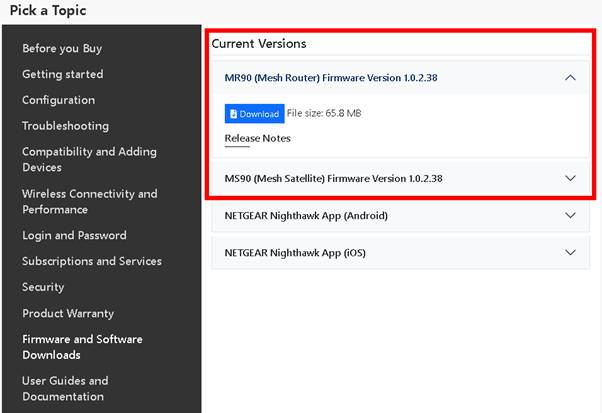This screenshot has height=413, width=602.
Task: Expand NETGEAR Nighthawk App (iOS) chevron
Action: (571, 252)
